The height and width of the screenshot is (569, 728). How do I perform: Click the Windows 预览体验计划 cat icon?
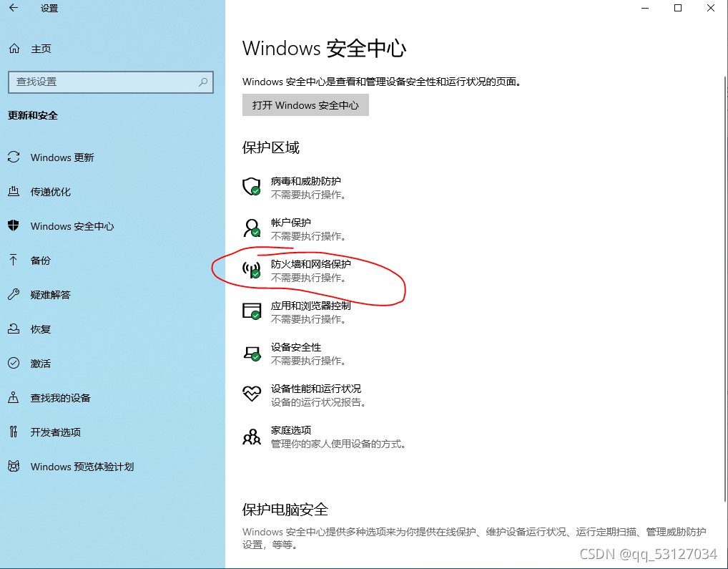tap(14, 467)
